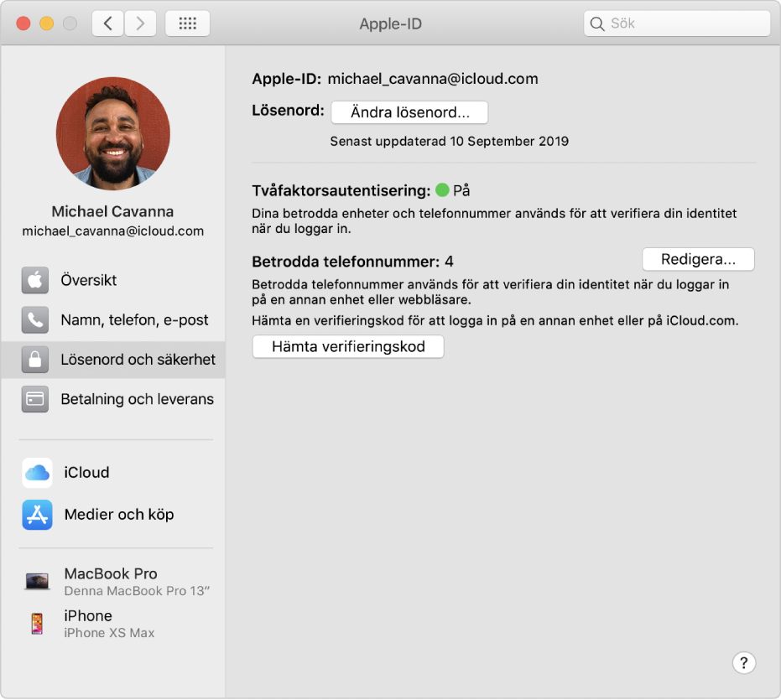Show all preferences with the grid icon
Image resolution: width=781 pixels, height=700 pixels.
[x=187, y=23]
